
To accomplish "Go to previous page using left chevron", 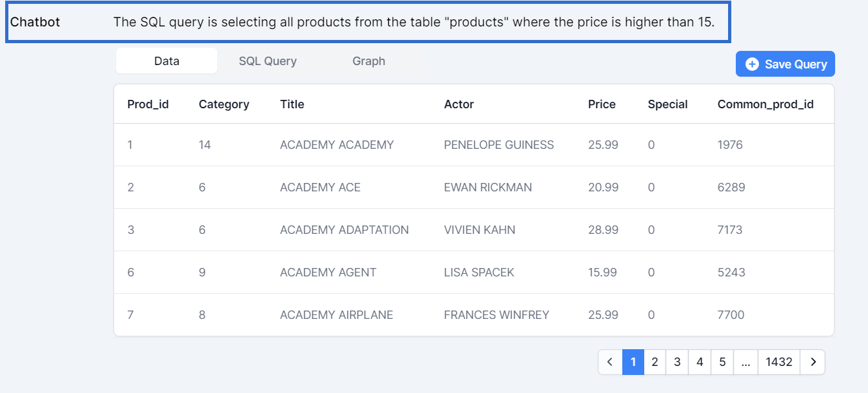I will click(x=610, y=362).
